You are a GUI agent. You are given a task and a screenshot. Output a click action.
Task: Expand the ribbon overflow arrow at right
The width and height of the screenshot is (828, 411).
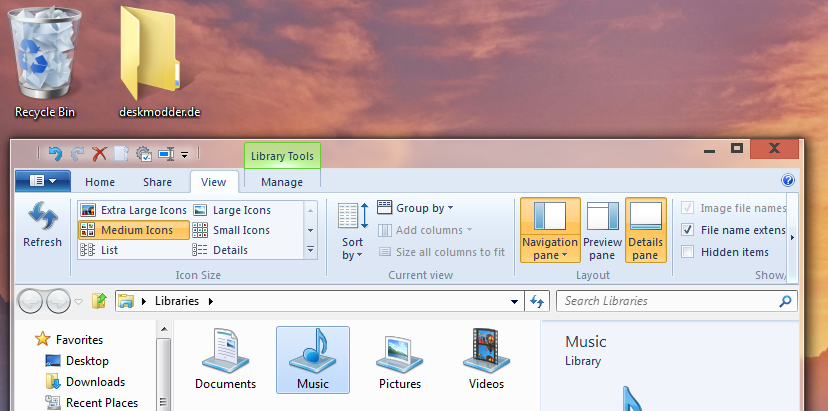(x=792, y=238)
